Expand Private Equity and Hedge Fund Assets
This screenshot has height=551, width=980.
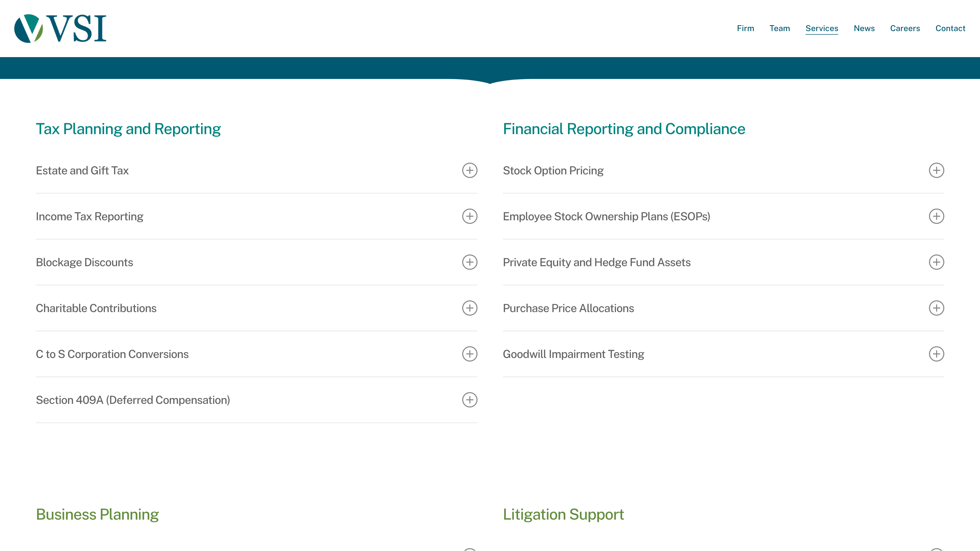tap(936, 262)
